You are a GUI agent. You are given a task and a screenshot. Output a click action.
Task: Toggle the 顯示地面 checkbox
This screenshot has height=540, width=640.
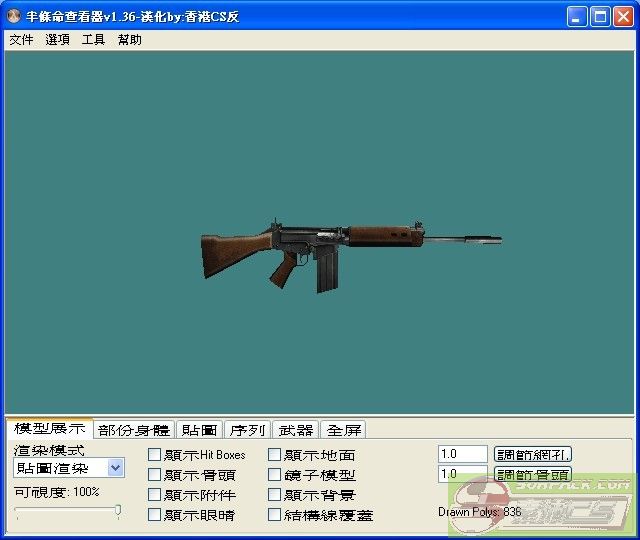pos(274,455)
